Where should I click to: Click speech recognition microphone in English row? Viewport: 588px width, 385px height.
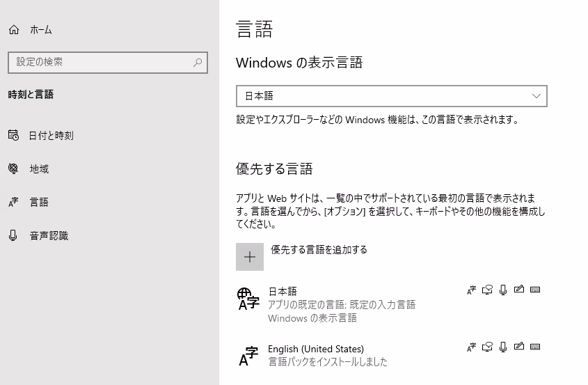503,347
